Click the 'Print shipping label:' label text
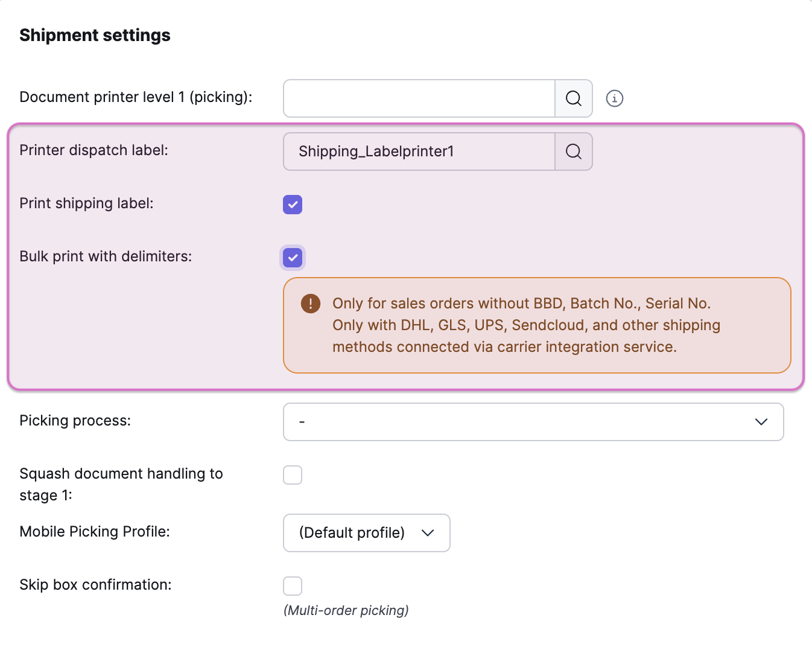The height and width of the screenshot is (647, 812). 86,203
